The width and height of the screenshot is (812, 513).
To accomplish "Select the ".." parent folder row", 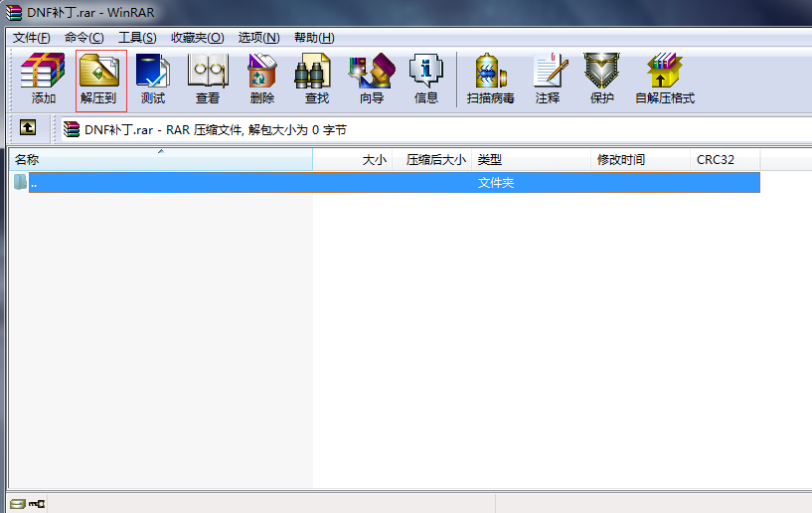I will click(395, 182).
